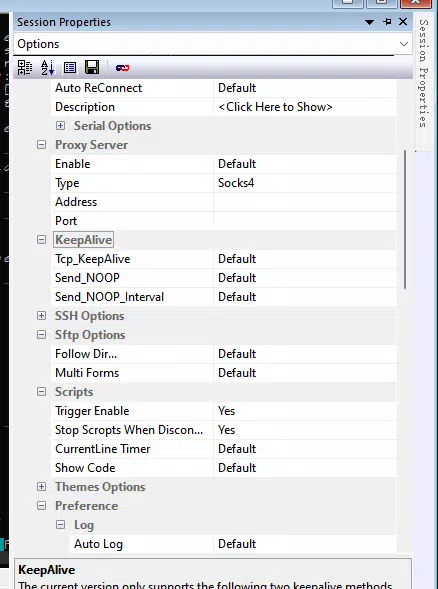This screenshot has height=589, width=438.
Task: Click the Proxy Server Enable value
Action: 305,164
